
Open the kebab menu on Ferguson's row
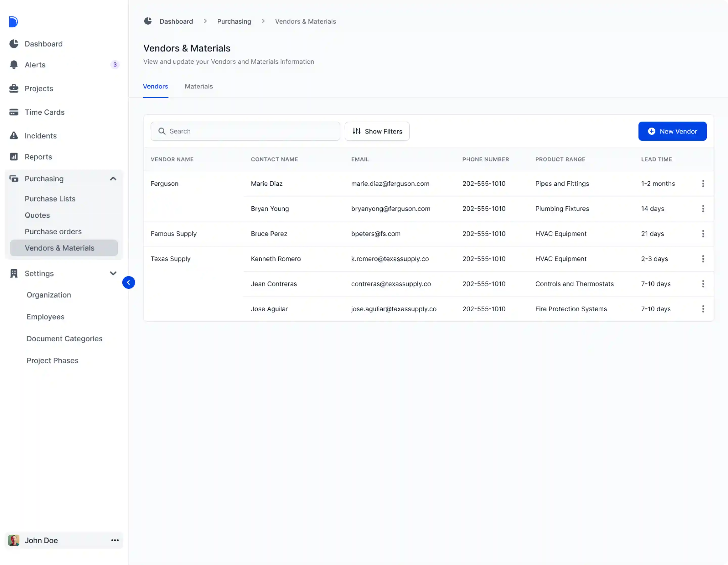tap(703, 184)
